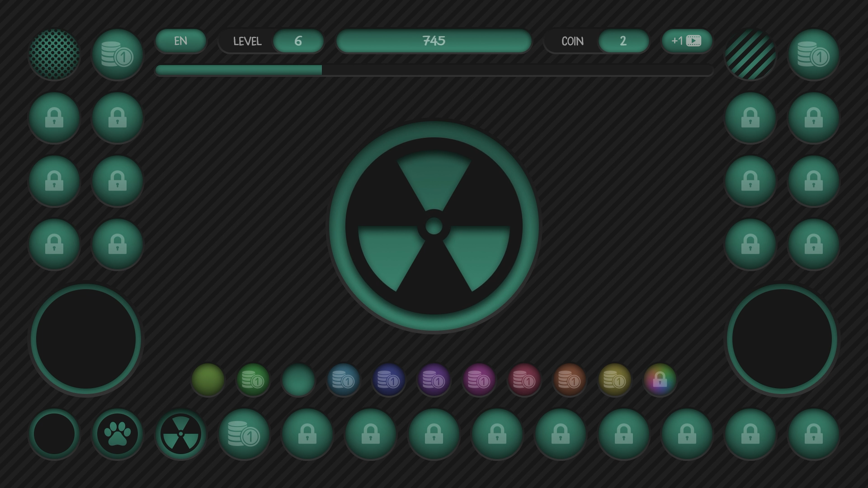
Task: Select the diagonal striped pattern circle
Action: click(750, 55)
